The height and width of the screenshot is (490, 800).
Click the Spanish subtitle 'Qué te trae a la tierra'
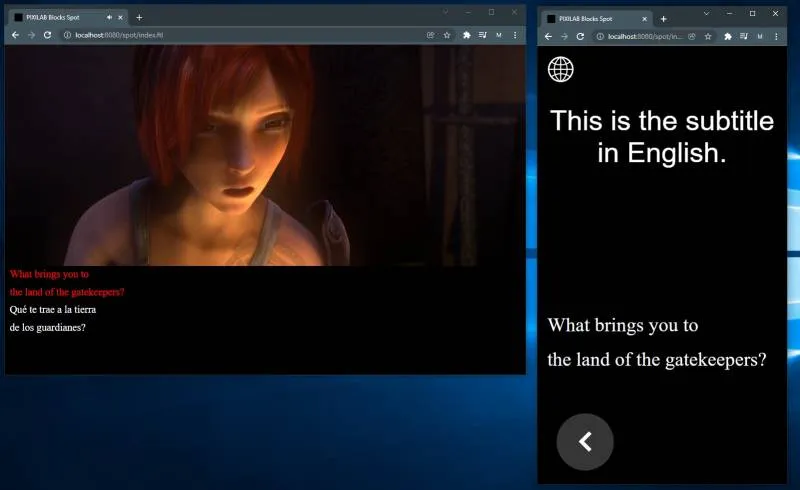pyautogui.click(x=53, y=309)
